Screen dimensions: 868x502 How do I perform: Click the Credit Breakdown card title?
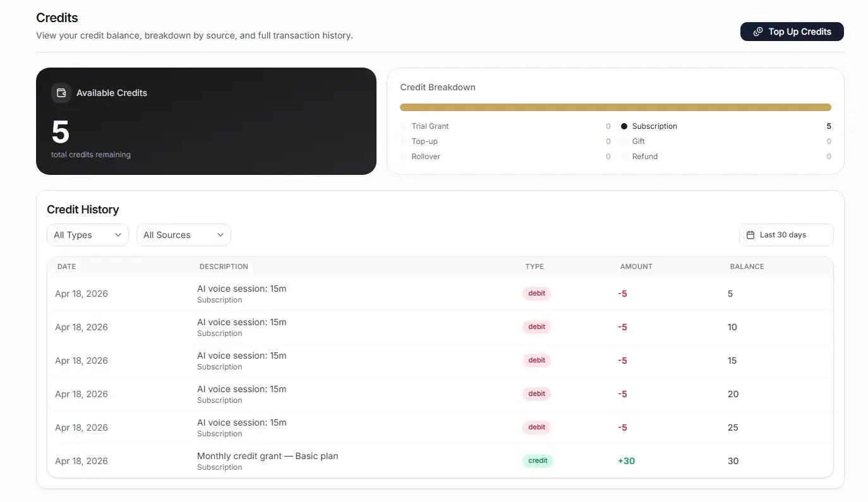(x=438, y=87)
